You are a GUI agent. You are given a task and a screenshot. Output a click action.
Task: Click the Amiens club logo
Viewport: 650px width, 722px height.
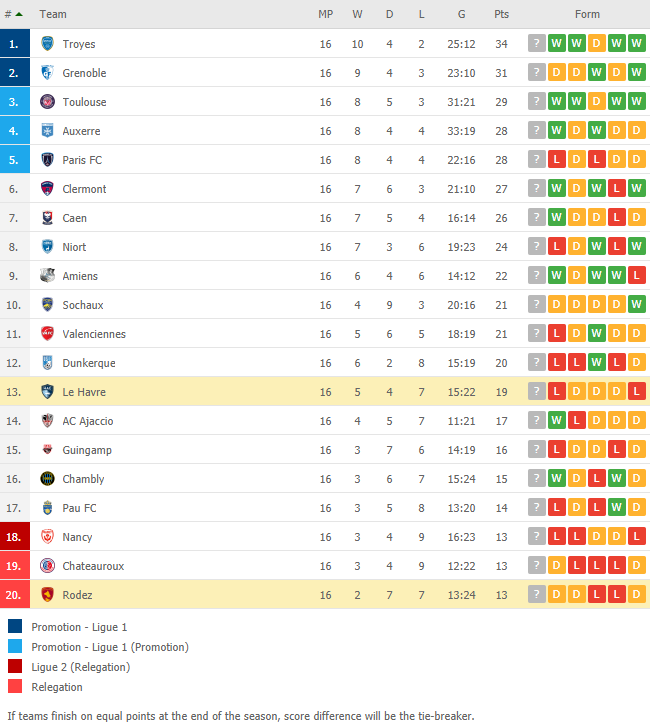click(x=47, y=275)
